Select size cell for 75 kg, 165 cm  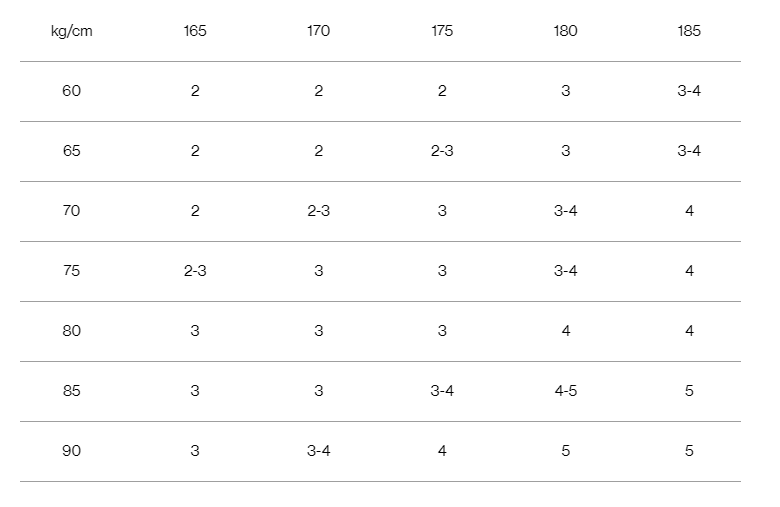[195, 271]
